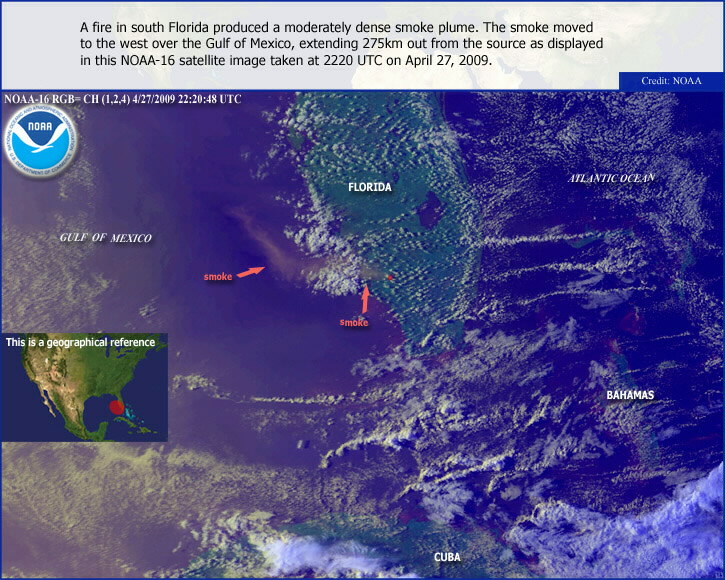
Task: Click the FLORIDA map label
Action: pos(369,187)
